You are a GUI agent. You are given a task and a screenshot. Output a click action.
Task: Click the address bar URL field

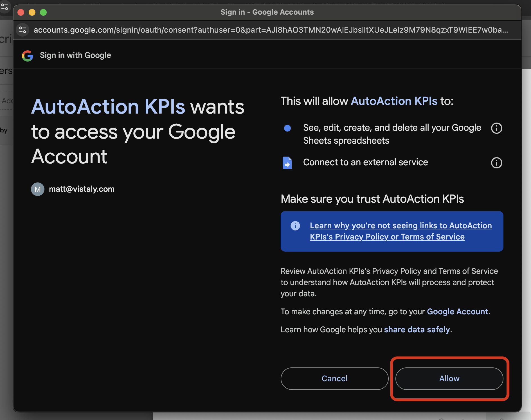click(x=271, y=30)
